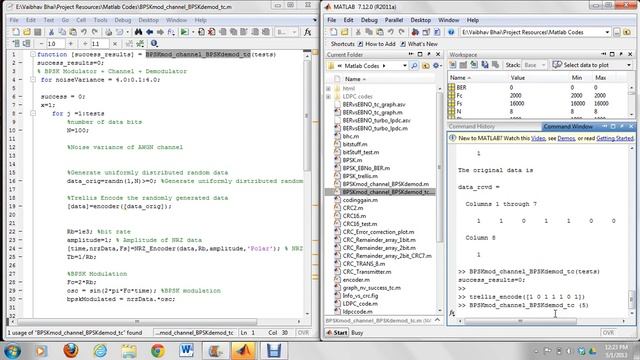Click Chrome icon on taskbar
The image size is (640, 360).
(158, 351)
